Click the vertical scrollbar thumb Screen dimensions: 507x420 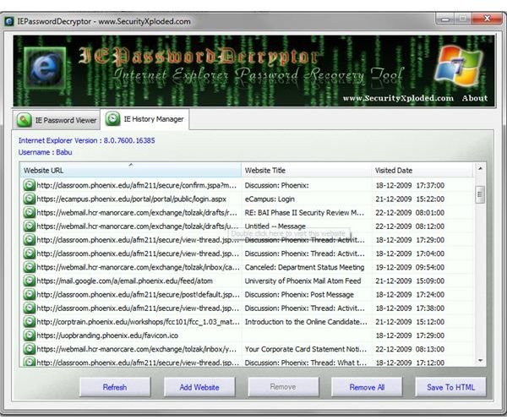480,194
